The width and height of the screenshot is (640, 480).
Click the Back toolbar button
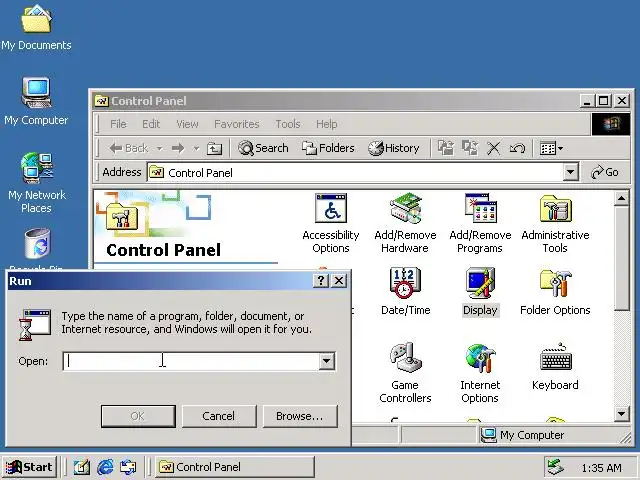[128, 148]
